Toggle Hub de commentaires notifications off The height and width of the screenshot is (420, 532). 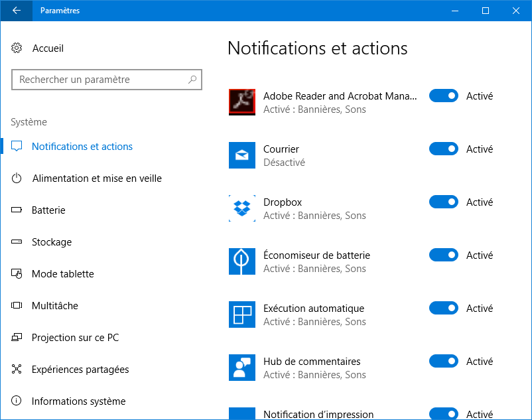444,361
